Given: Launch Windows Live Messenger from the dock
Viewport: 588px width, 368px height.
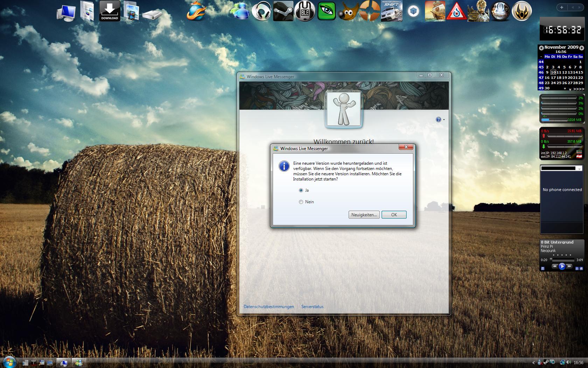Looking at the screenshot, I should (x=239, y=11).
